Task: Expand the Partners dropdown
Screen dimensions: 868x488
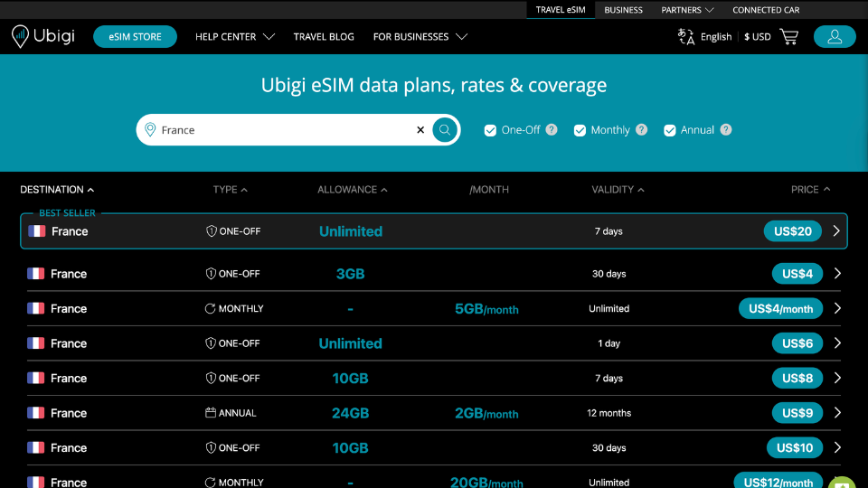Action: 687,10
